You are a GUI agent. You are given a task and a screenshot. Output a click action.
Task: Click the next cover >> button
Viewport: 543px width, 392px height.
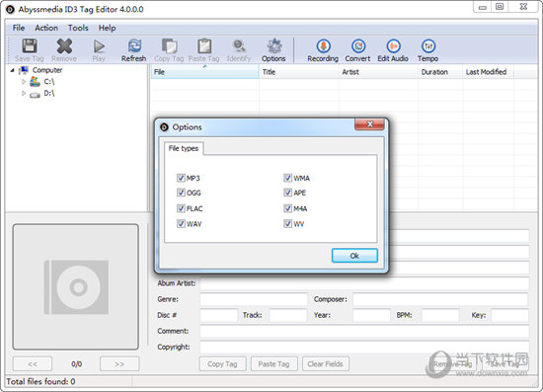(x=119, y=364)
